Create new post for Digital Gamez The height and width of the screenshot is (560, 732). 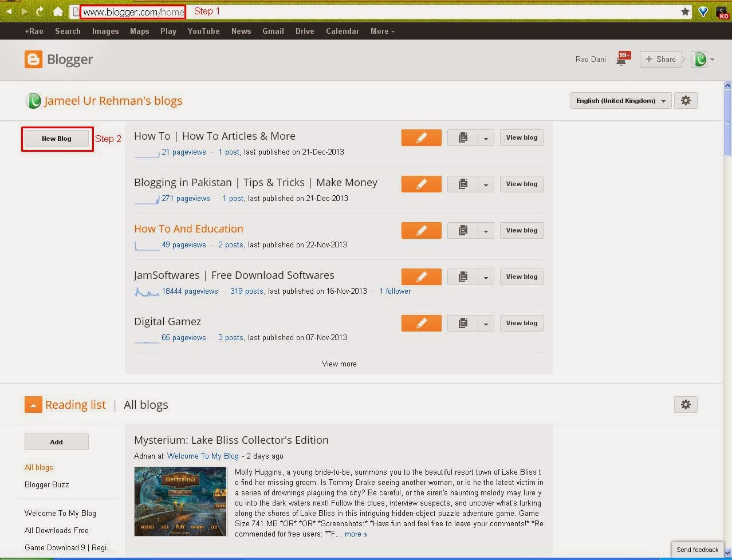point(422,323)
